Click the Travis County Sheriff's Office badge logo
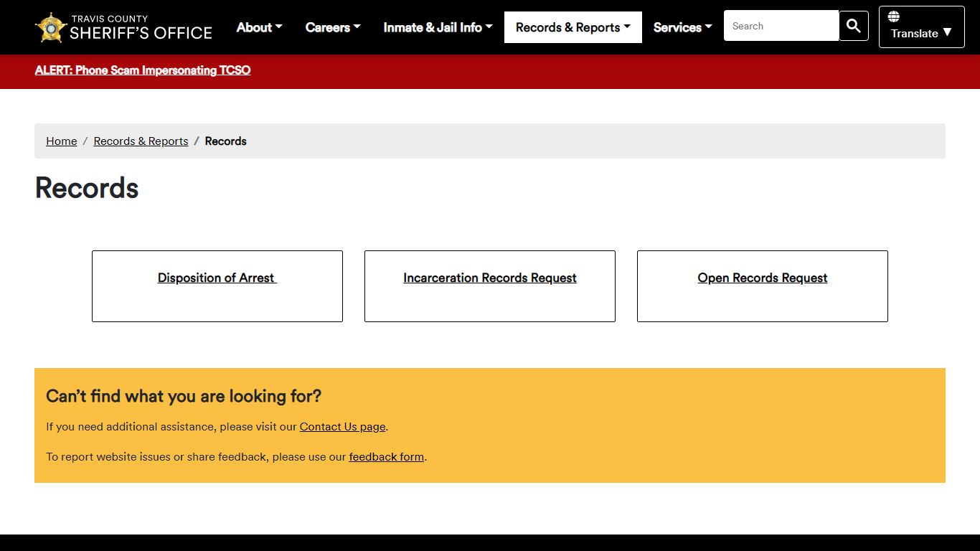Screen dimensions: 980x551 [51, 27]
